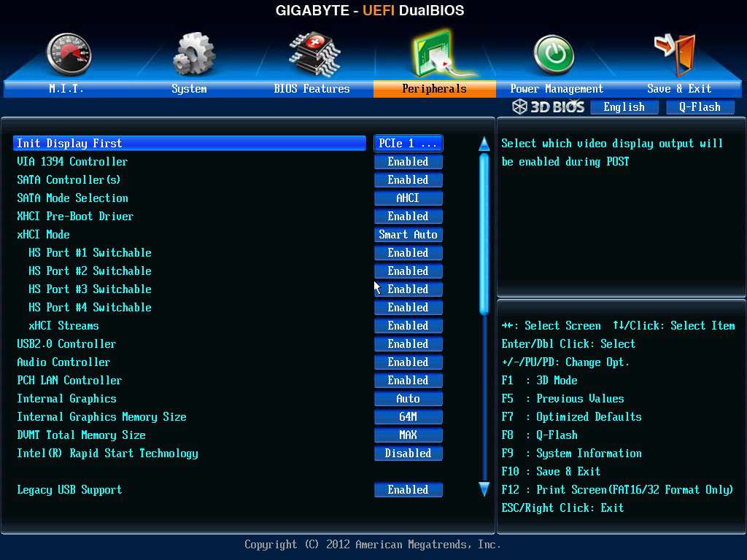Image resolution: width=747 pixels, height=560 pixels.
Task: Click the F1 3D Mode help line
Action: click(539, 381)
